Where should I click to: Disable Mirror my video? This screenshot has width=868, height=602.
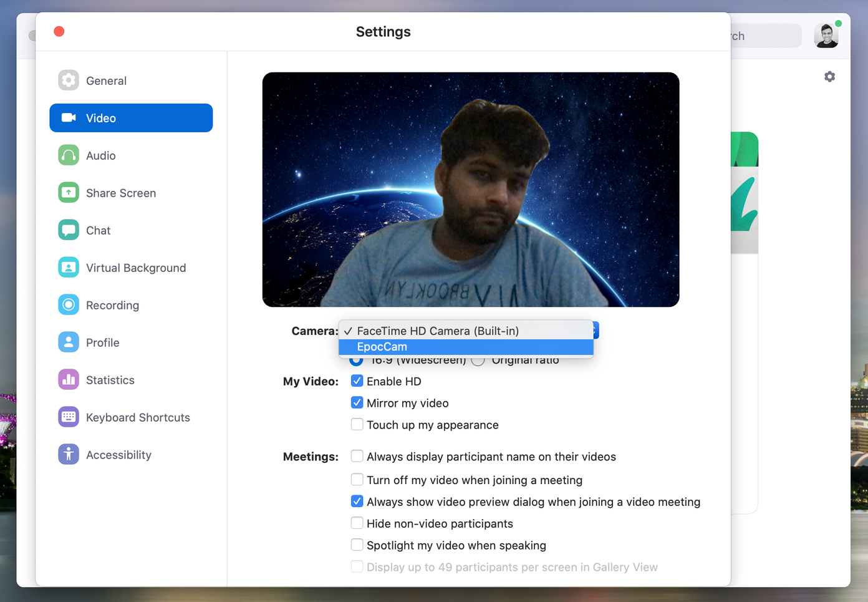point(357,402)
